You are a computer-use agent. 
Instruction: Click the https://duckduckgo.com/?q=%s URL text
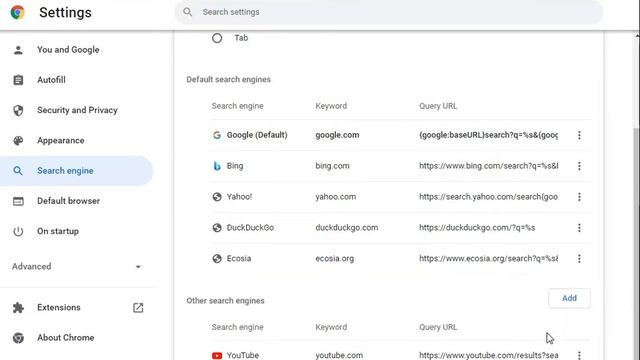pos(477,228)
